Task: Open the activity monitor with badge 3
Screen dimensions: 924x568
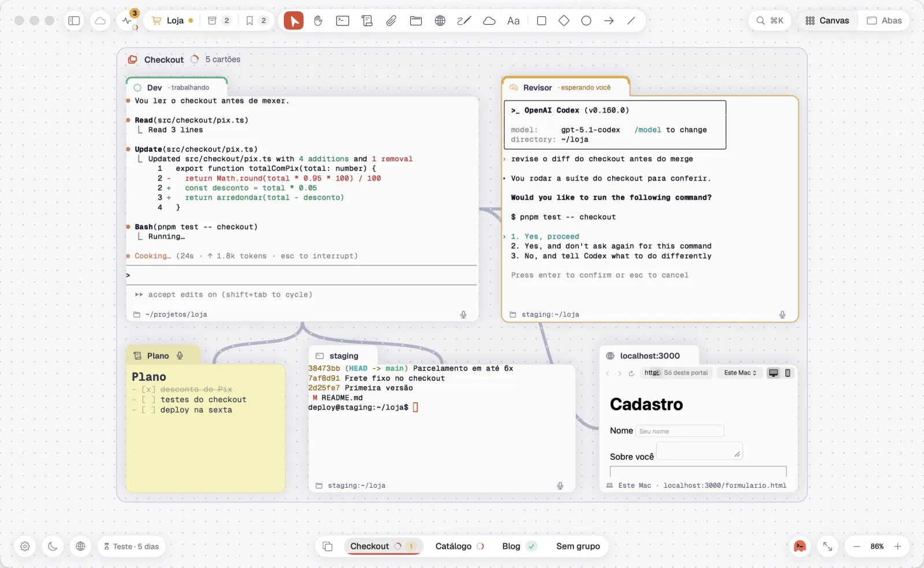Action: point(128,21)
